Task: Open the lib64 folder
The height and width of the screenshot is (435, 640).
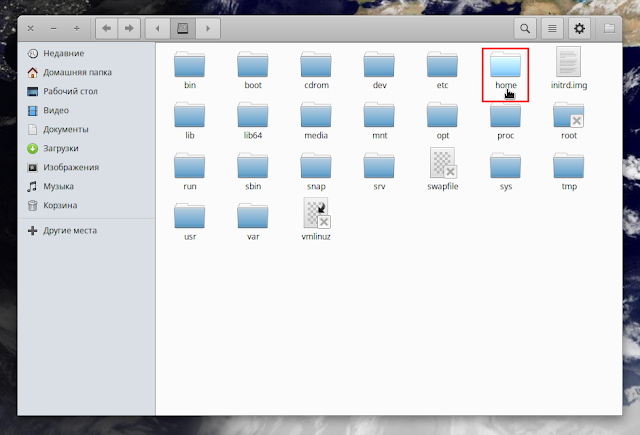Action: [x=253, y=121]
